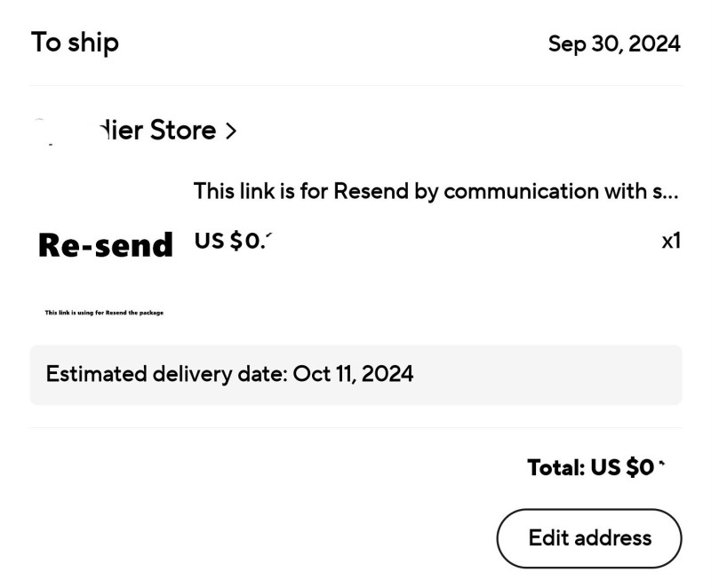Click the 'To ship' order status
Viewport: 711px width, 588px height.
75,42
